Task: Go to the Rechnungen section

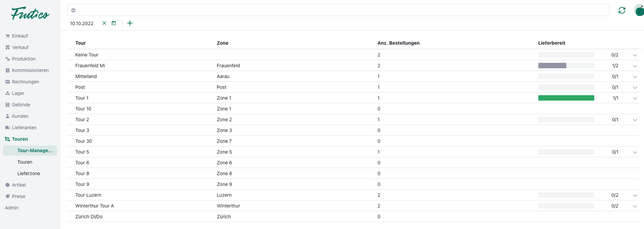Action: point(25,82)
